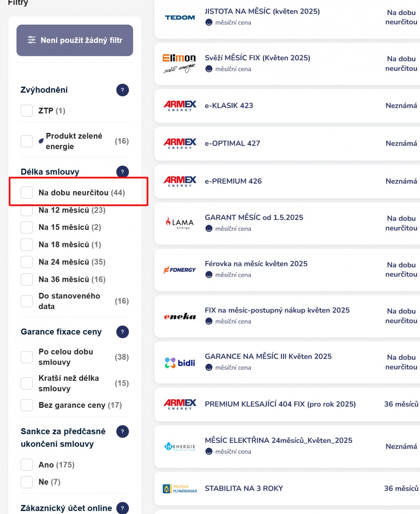Select the LAMA energy logo
Viewport: 420px width, 514px height.
[x=180, y=223]
